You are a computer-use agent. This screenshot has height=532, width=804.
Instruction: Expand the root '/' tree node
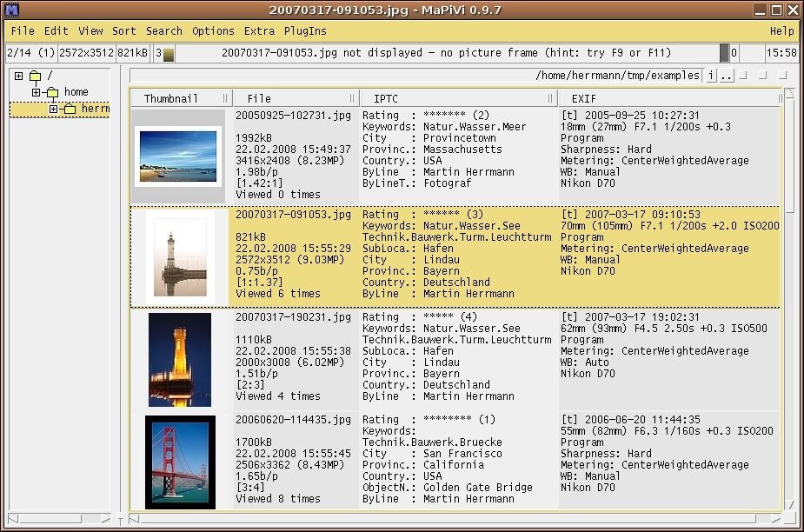18,76
